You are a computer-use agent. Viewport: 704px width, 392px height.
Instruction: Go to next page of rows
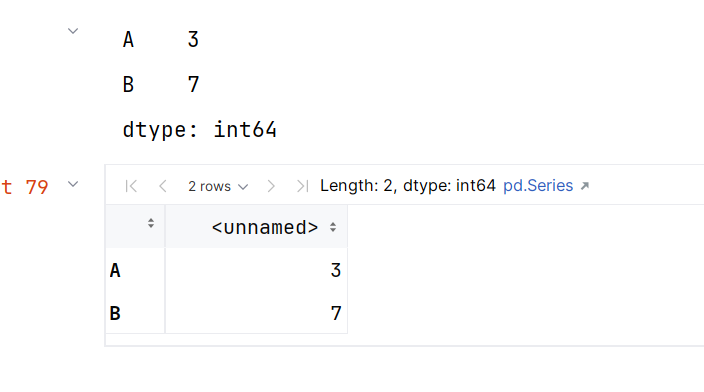tap(271, 186)
